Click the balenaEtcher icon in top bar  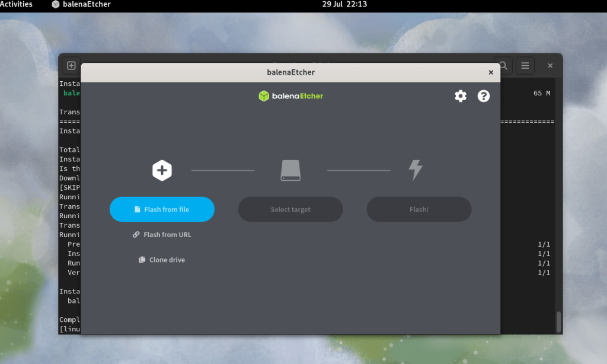tap(55, 5)
